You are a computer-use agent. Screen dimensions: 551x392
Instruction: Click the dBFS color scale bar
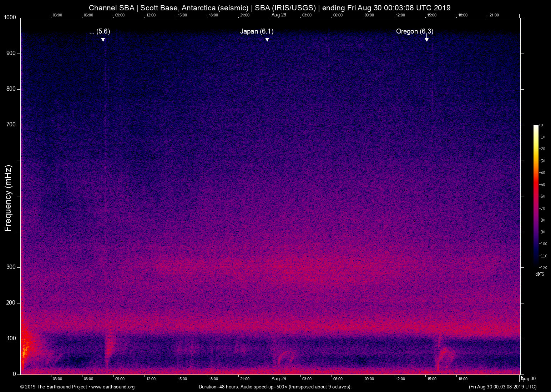point(536,196)
